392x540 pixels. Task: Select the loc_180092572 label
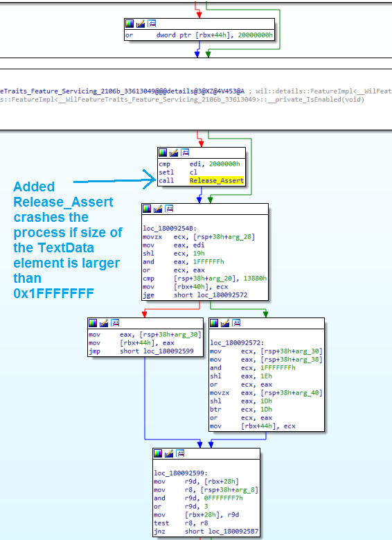point(237,342)
